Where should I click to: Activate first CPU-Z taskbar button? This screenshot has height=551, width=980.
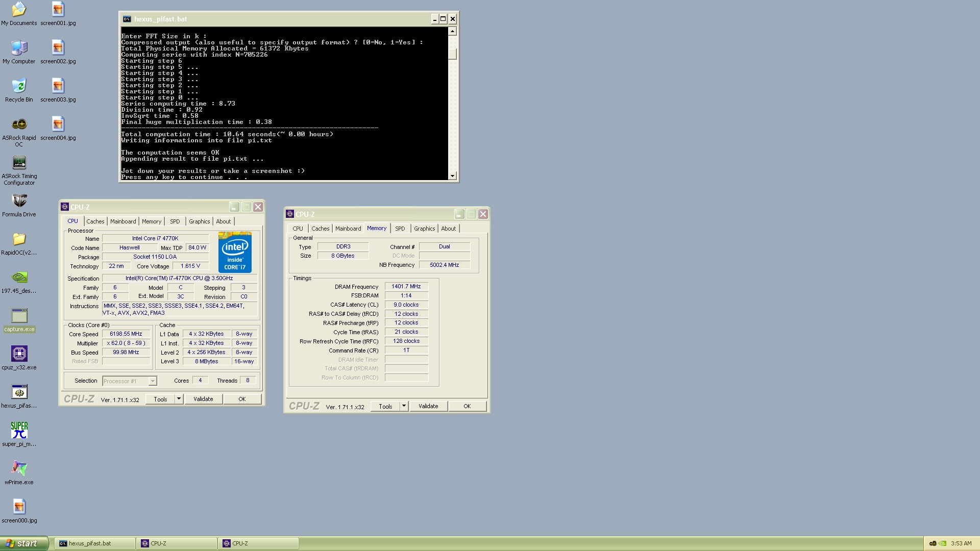pyautogui.click(x=176, y=543)
